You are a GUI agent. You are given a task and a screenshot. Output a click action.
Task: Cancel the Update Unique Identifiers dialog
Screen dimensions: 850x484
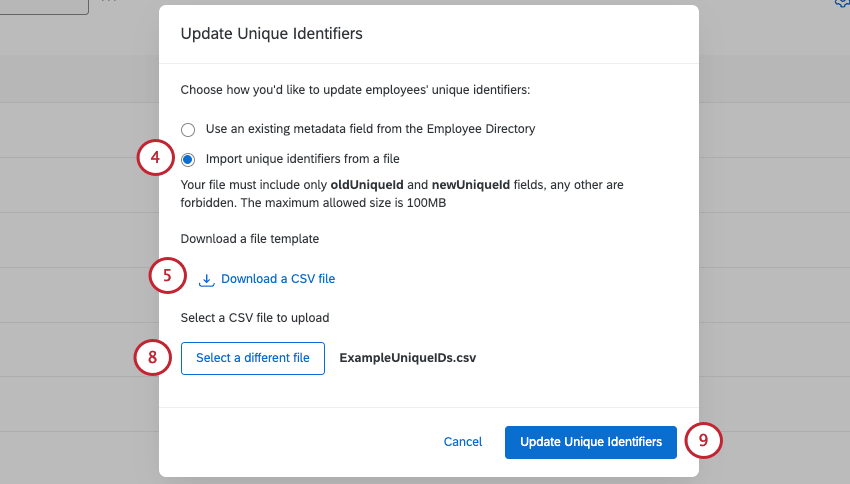[x=463, y=442]
